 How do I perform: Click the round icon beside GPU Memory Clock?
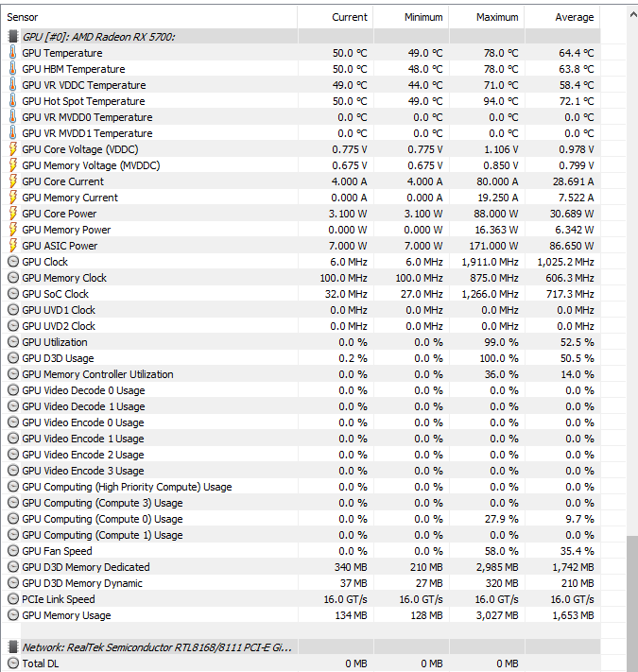point(13,278)
